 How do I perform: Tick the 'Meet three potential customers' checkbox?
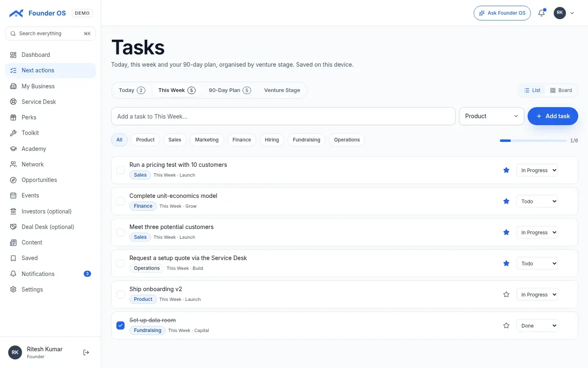point(120,232)
